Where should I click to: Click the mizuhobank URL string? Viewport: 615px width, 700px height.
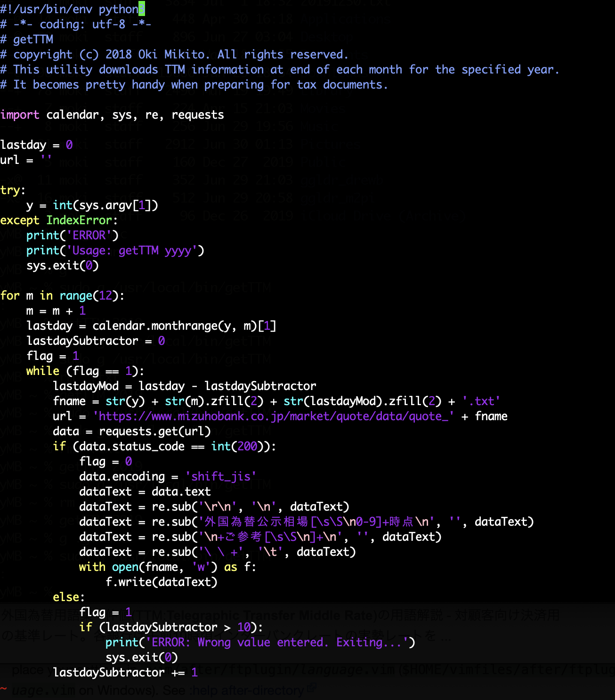point(273,416)
